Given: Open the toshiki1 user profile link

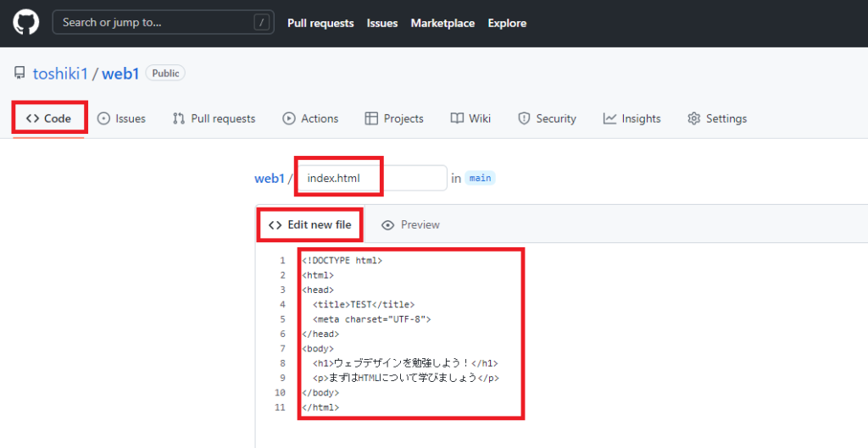Looking at the screenshot, I should tap(60, 74).
